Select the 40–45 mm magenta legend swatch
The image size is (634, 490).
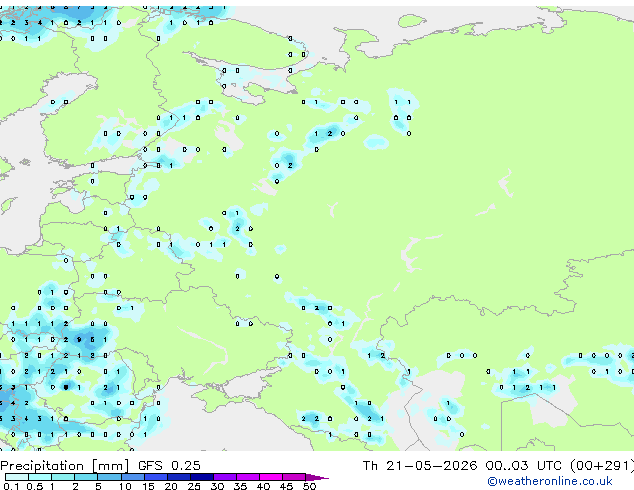pos(271,477)
